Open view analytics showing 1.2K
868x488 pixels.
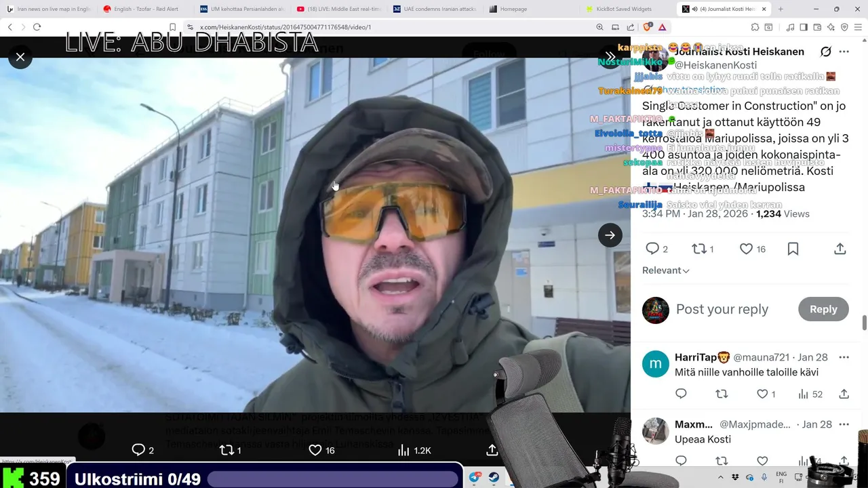click(x=414, y=450)
